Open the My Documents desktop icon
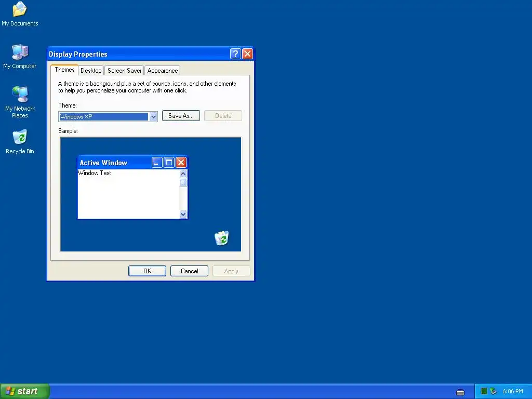 pyautogui.click(x=20, y=14)
